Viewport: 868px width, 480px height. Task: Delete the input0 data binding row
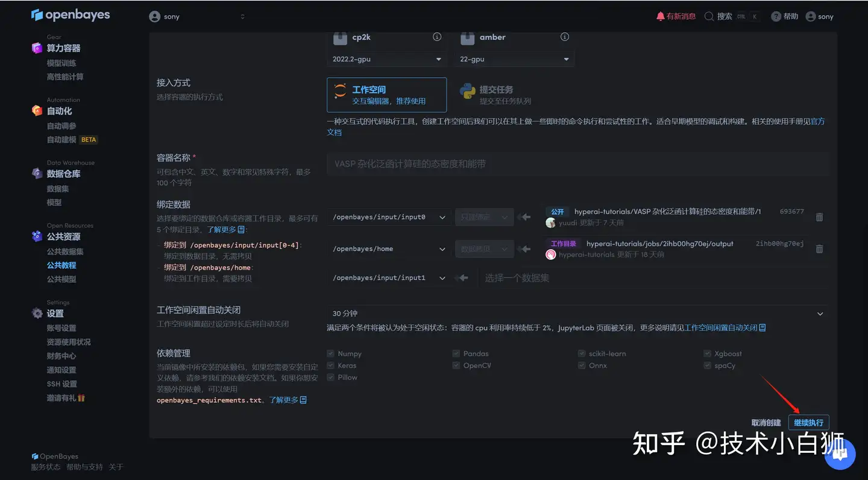tap(819, 217)
